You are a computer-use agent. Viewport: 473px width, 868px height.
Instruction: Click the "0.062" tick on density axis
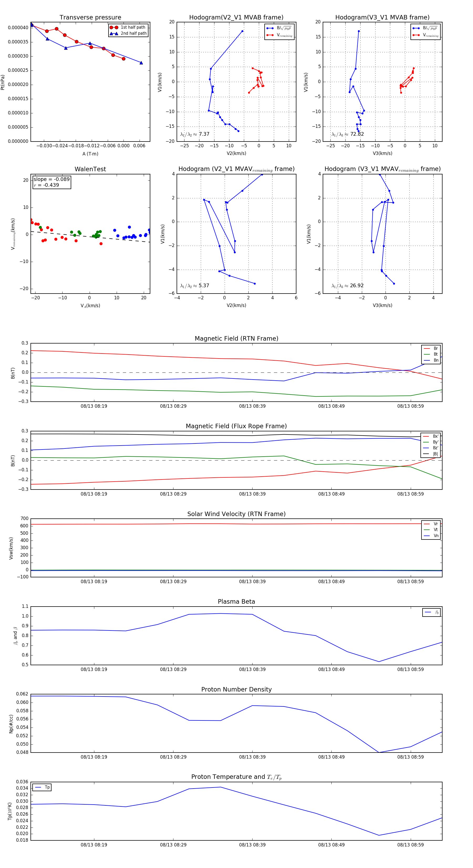coord(22,694)
